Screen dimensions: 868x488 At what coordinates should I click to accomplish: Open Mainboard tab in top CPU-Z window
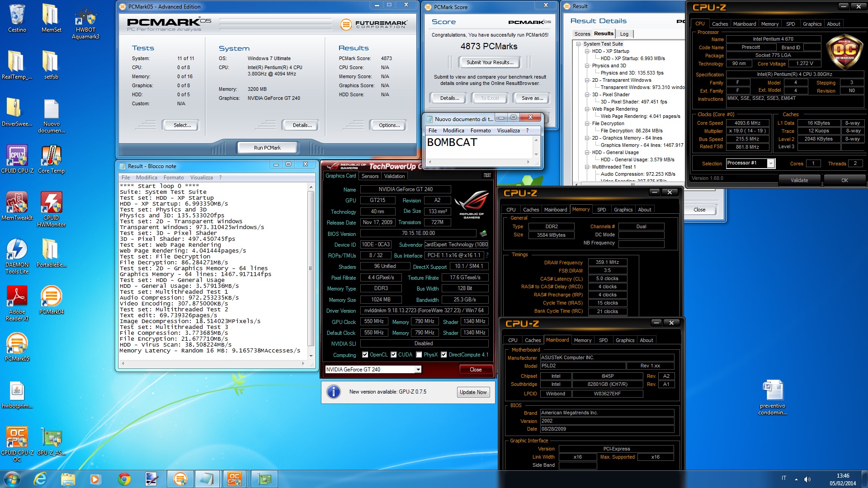point(745,24)
